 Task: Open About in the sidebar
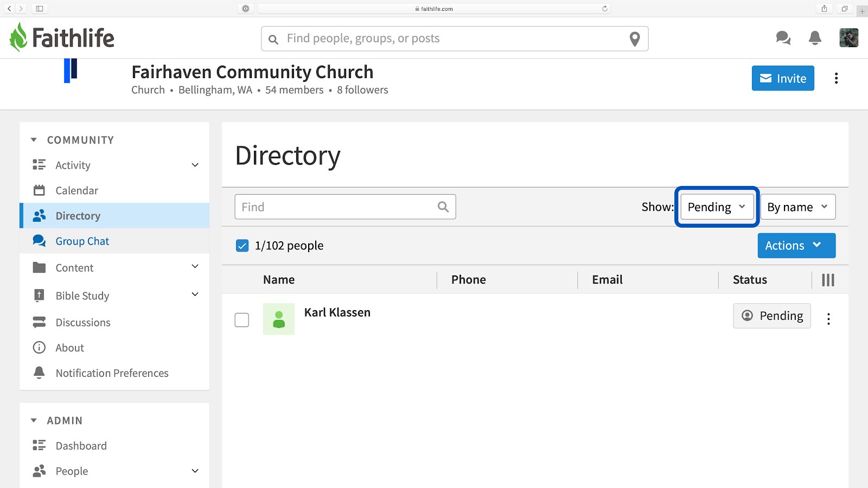coord(69,348)
